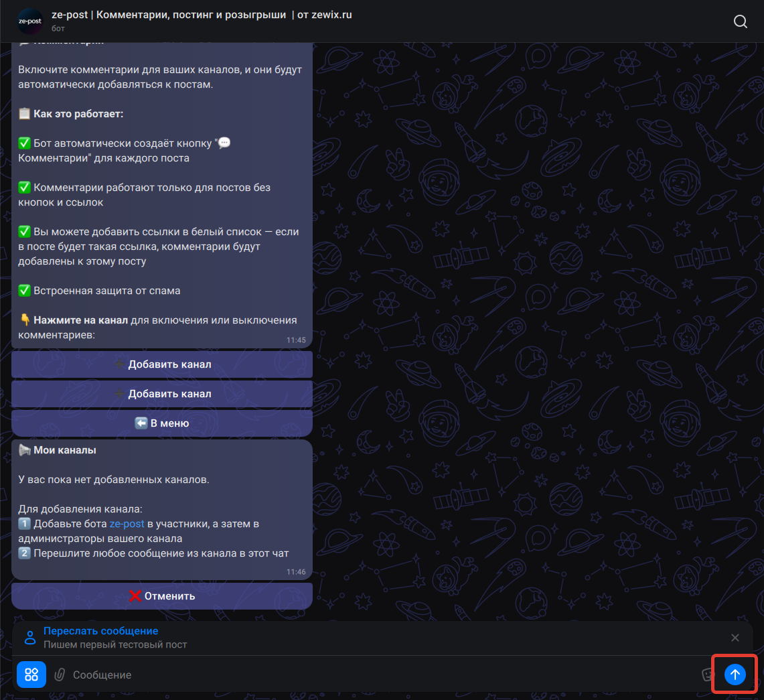Click the 11:46 message timestamp
Image resolution: width=764 pixels, height=700 pixels.
[296, 572]
